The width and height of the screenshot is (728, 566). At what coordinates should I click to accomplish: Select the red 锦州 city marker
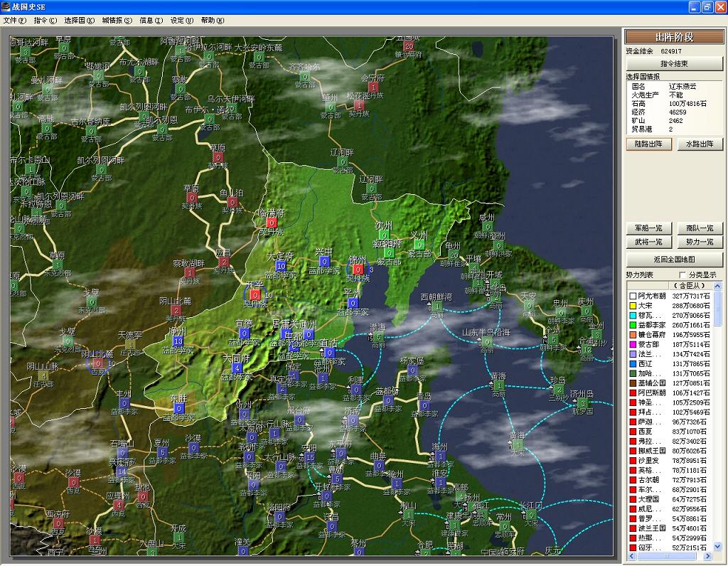[358, 269]
